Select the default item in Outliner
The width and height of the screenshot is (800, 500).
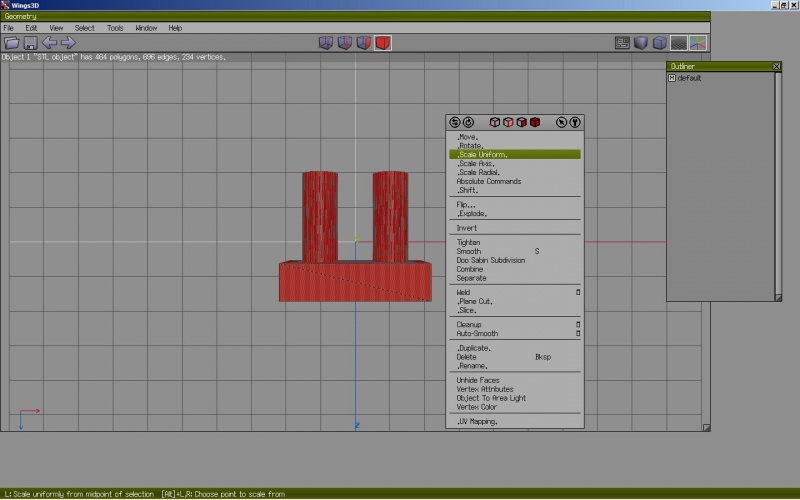tap(689, 78)
